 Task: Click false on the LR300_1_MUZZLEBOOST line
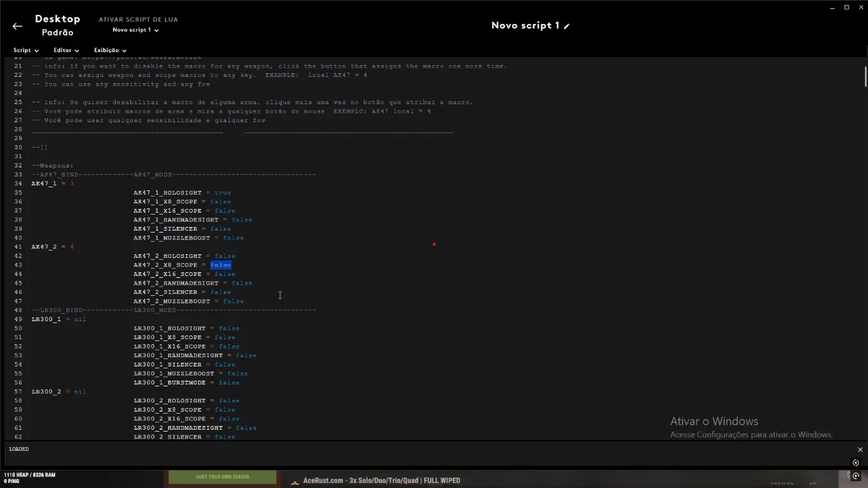click(237, 374)
